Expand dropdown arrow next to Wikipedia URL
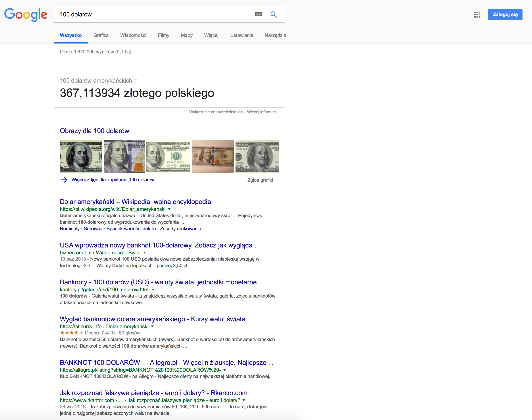 tap(169, 209)
